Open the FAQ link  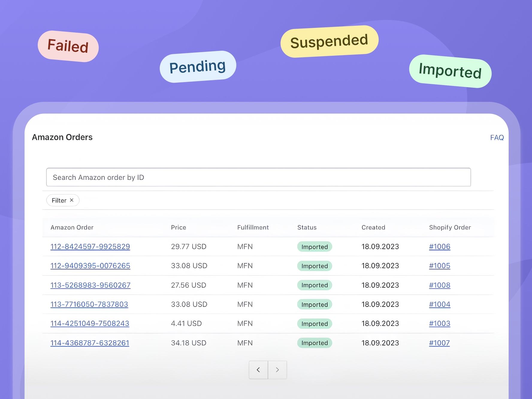(497, 137)
